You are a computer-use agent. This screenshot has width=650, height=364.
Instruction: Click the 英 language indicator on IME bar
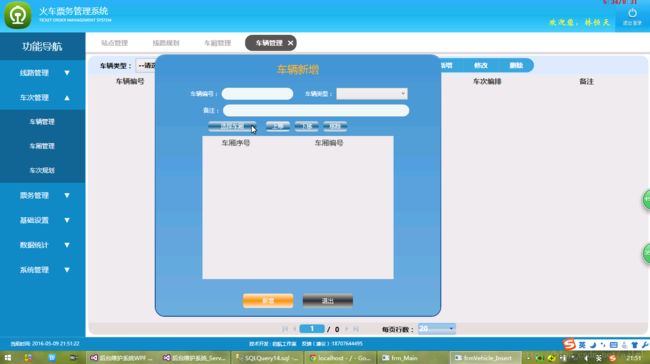point(582,345)
